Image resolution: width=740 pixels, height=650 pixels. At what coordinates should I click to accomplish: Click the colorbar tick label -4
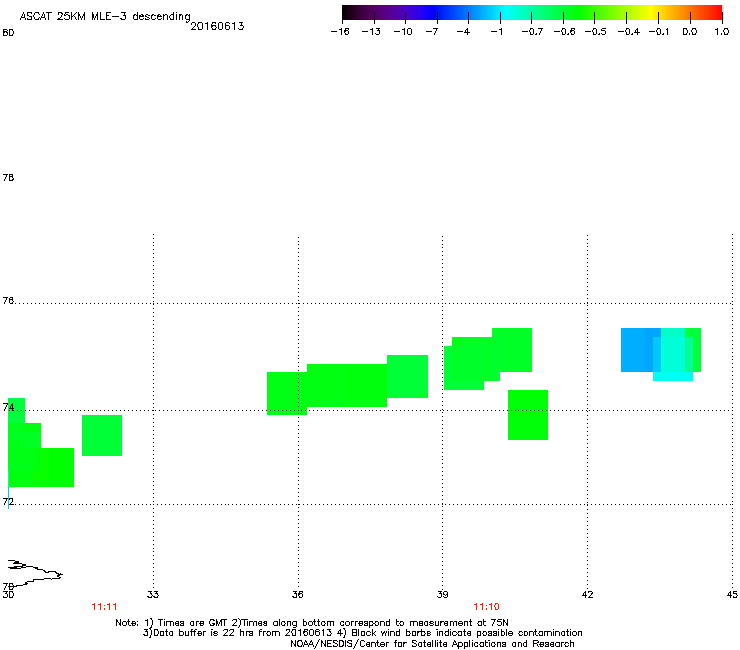(x=463, y=32)
